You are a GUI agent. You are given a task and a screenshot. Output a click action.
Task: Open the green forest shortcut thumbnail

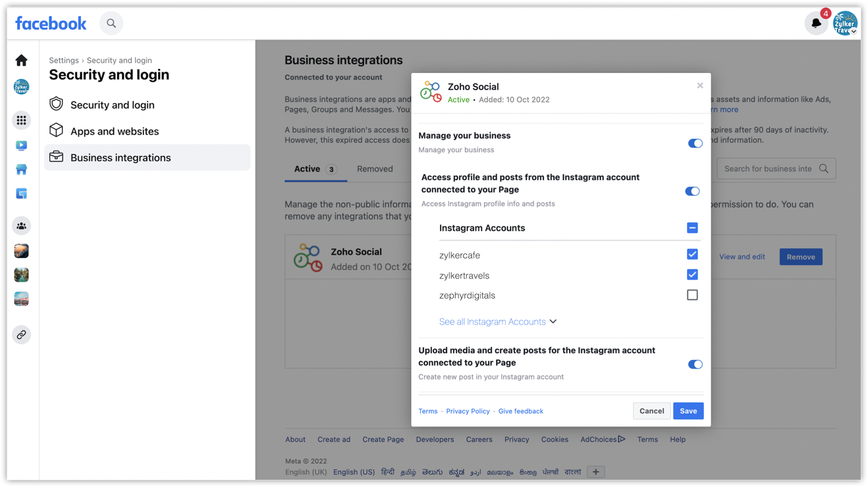(x=22, y=275)
